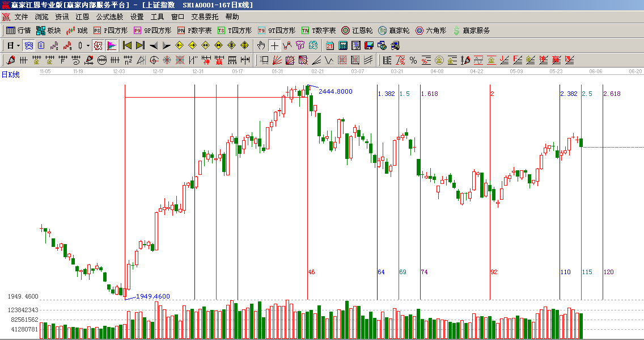Click the floppy disk save icon
Viewport: 644px width, 340px height.
pyautogui.click(x=368, y=45)
